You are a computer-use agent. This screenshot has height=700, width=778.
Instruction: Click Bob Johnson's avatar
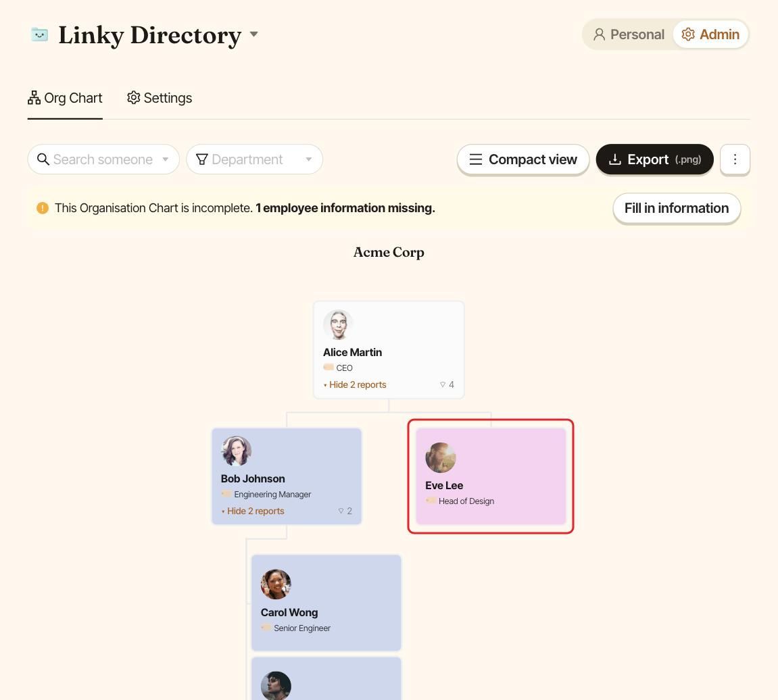236,451
